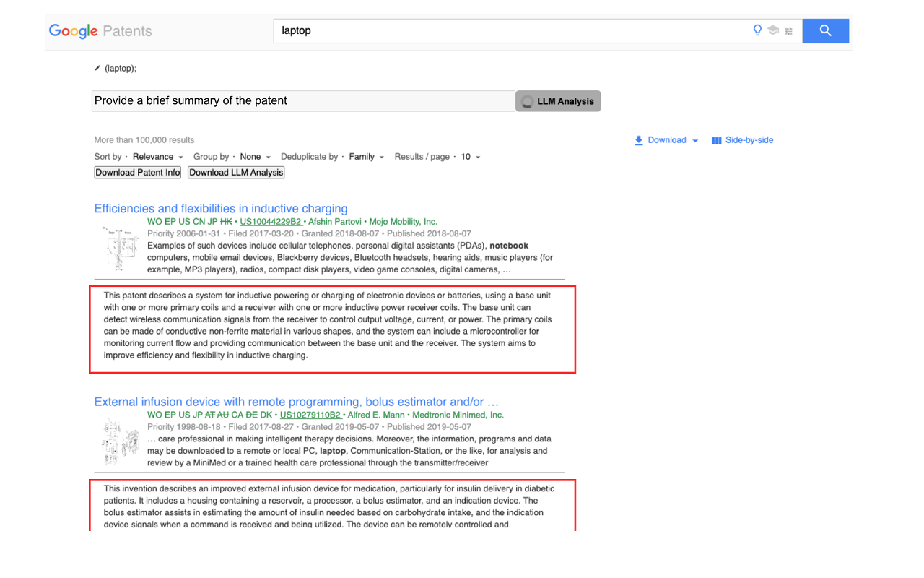The image size is (924, 578).
Task: Open the blue Download dropdown menu
Action: tap(666, 140)
